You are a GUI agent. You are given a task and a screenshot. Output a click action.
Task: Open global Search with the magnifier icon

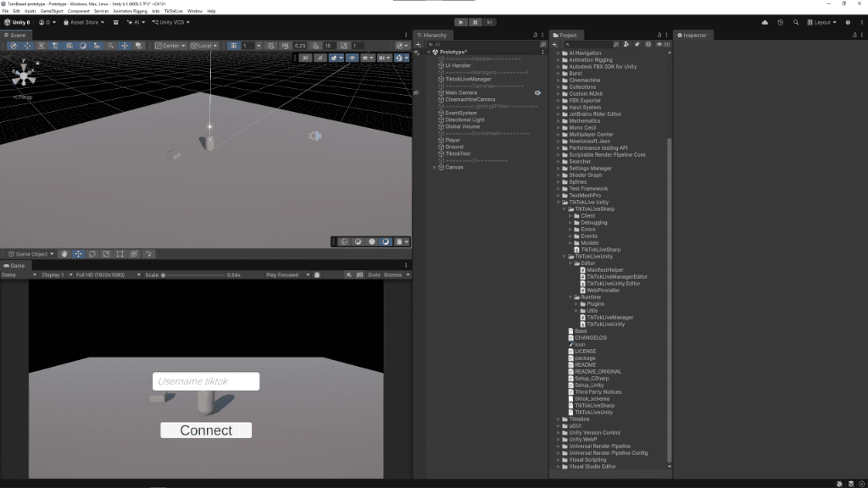click(796, 22)
